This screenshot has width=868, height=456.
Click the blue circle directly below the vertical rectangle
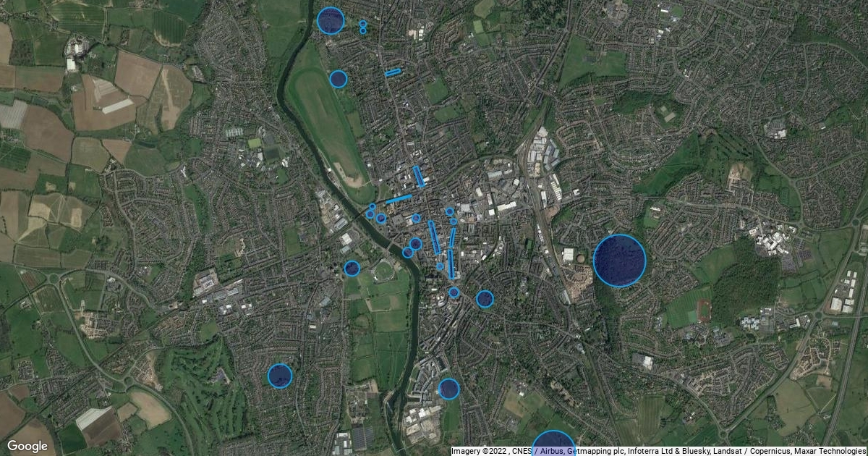[x=454, y=292]
